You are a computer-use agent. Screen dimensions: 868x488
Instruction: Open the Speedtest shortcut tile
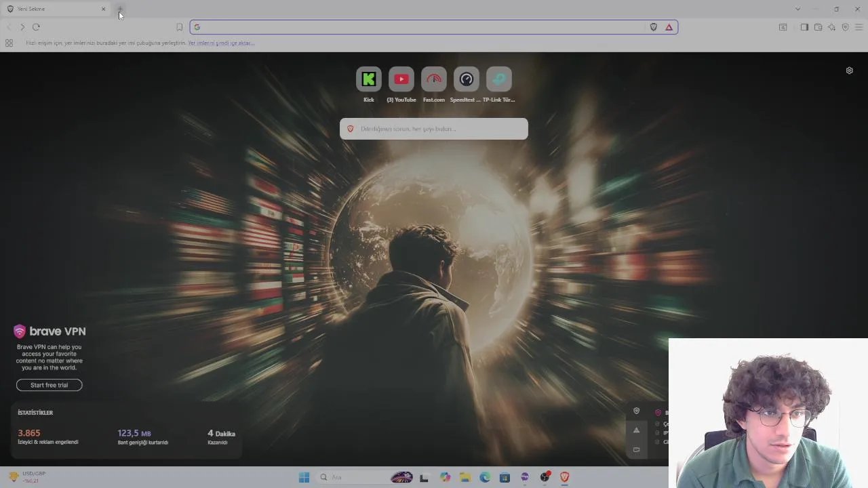(x=467, y=79)
